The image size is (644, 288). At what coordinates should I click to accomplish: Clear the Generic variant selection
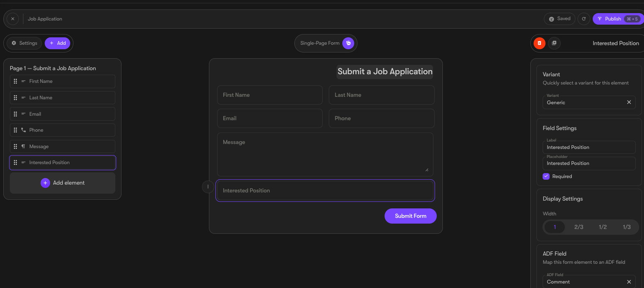click(629, 102)
